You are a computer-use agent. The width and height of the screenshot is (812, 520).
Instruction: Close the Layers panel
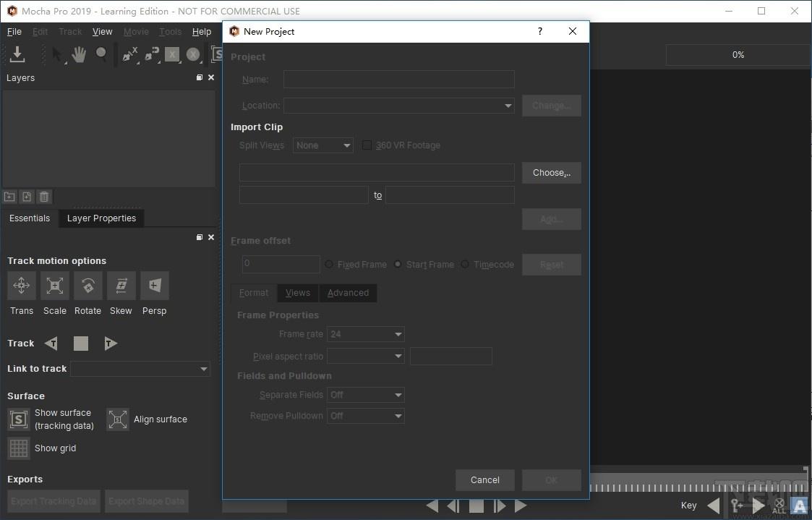pyautogui.click(x=210, y=77)
